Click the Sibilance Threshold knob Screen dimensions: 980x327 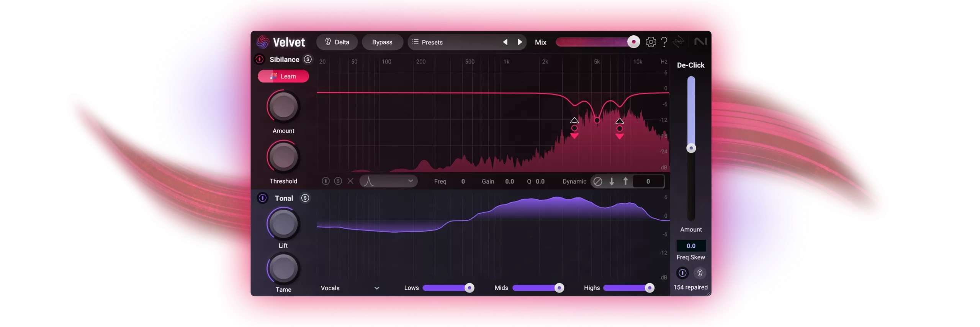[283, 157]
